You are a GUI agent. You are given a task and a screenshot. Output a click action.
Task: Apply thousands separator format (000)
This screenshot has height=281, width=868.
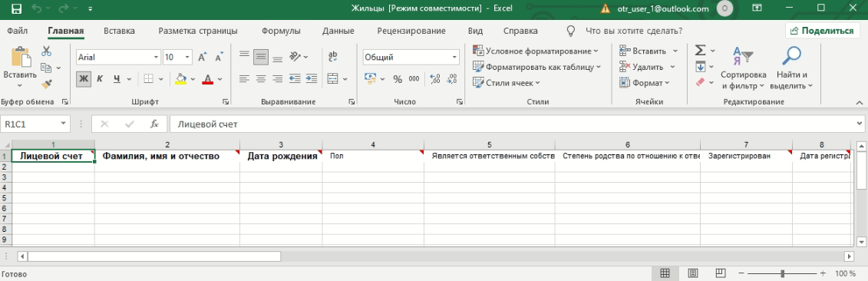[414, 79]
